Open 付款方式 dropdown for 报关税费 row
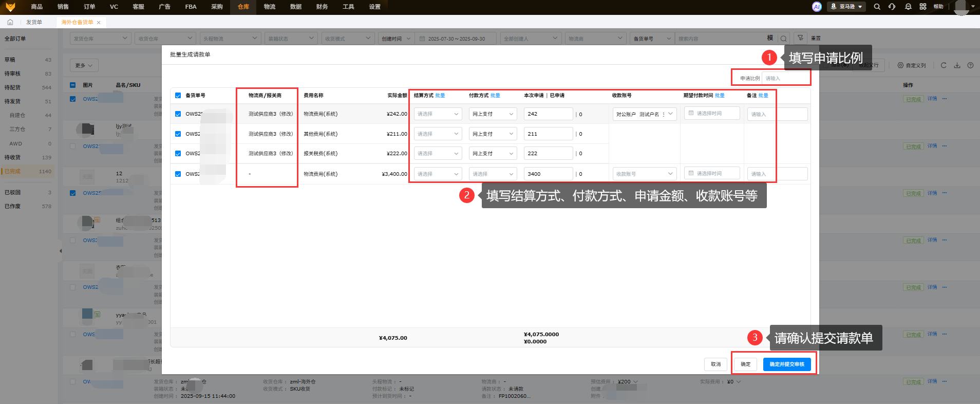Image resolution: width=980 pixels, height=404 pixels. [x=493, y=154]
